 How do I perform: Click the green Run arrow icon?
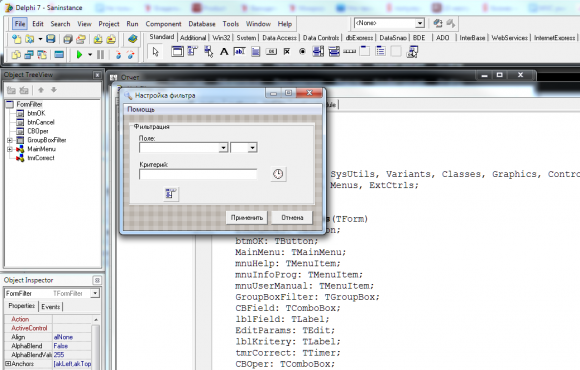pos(79,55)
